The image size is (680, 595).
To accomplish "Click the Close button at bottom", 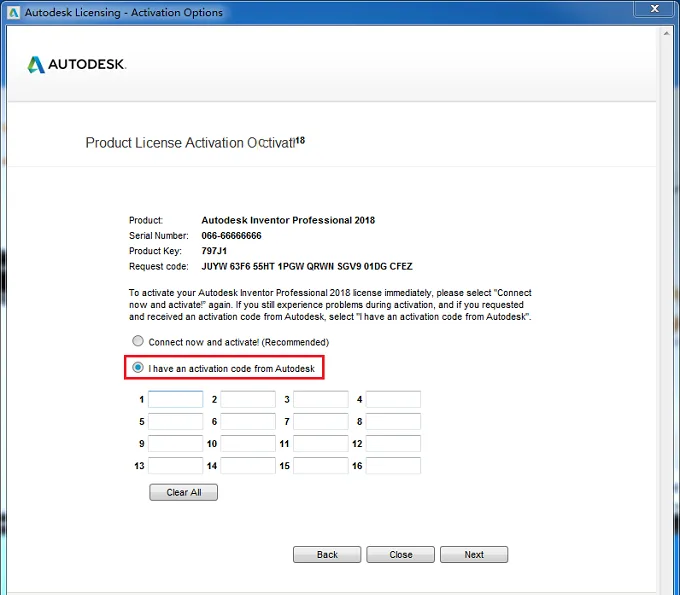I will [400, 555].
